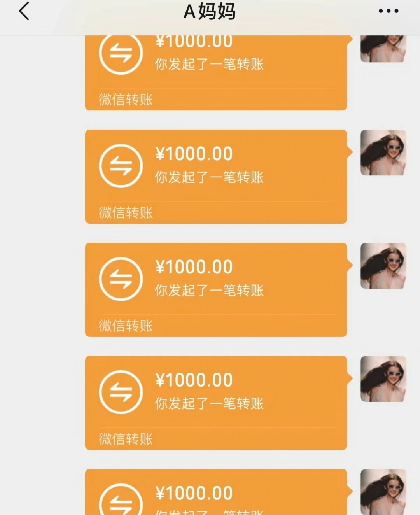This screenshot has height=515, width=420.
Task: Open the bottom cut-off ¥1000.00 transfer
Action: tap(216, 492)
